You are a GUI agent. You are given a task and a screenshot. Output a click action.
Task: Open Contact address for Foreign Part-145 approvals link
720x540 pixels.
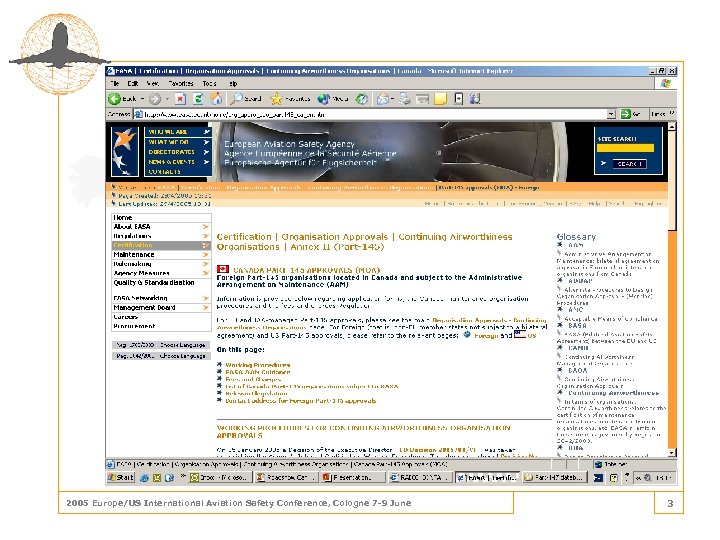301,401
